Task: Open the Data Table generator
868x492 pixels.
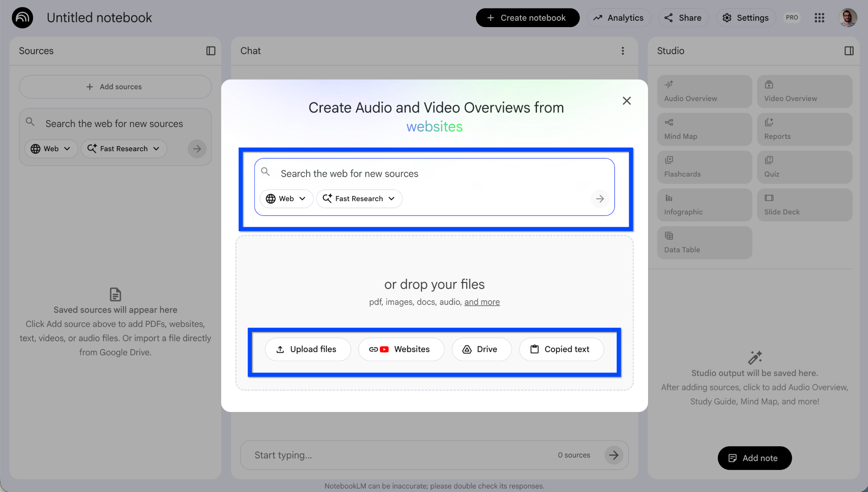Action: (704, 242)
